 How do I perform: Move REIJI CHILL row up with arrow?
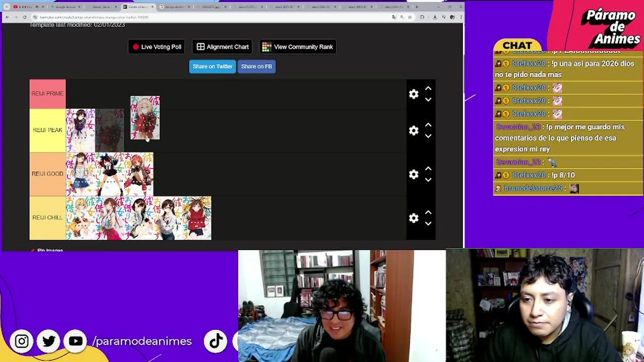coord(428,213)
